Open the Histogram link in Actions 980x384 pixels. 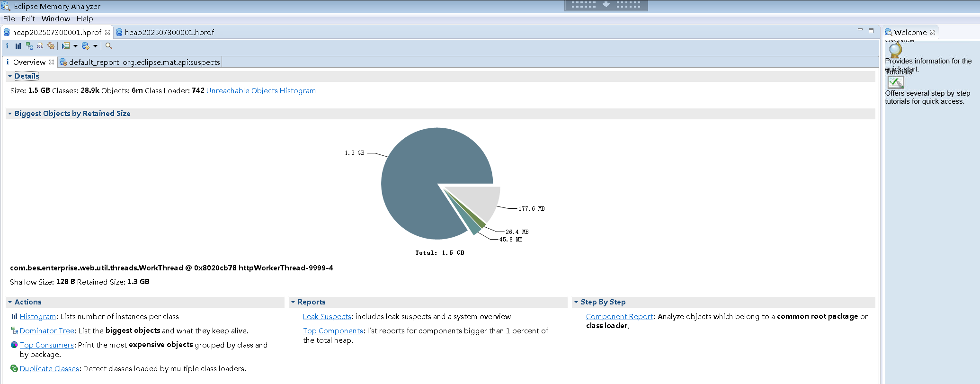[38, 316]
